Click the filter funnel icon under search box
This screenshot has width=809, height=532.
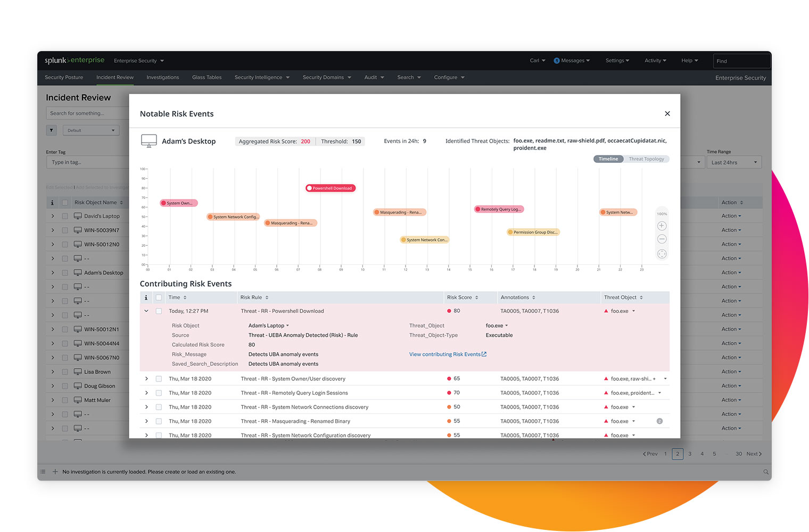[x=52, y=130]
